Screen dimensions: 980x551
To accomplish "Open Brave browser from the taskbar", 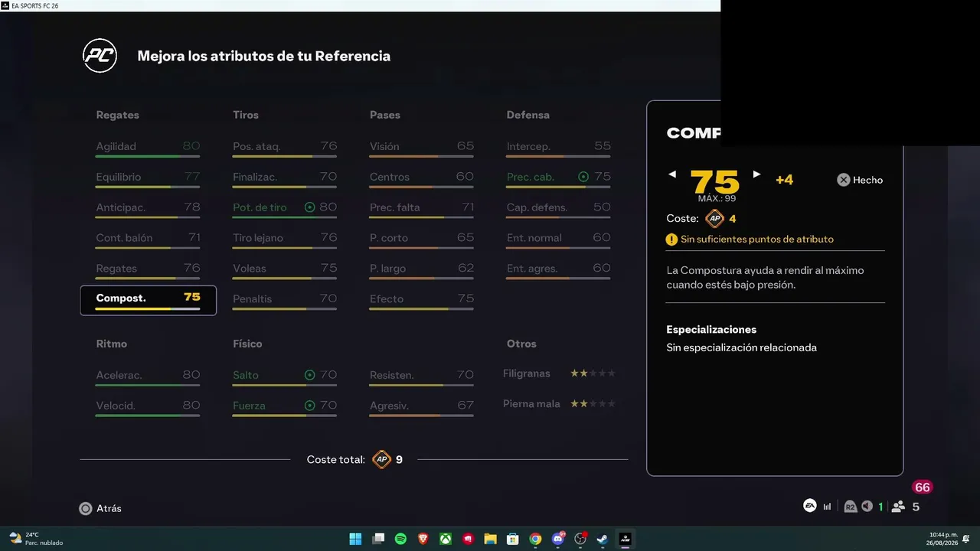I will [423, 539].
